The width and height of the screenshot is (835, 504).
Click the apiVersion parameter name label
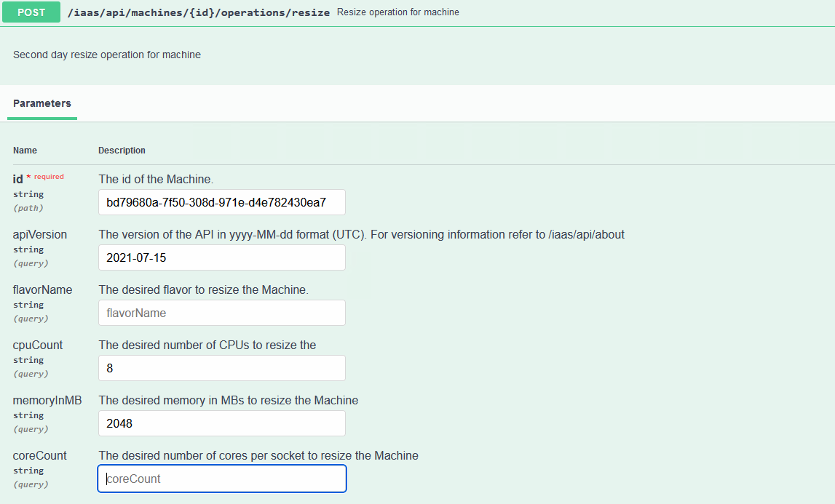[x=40, y=234]
